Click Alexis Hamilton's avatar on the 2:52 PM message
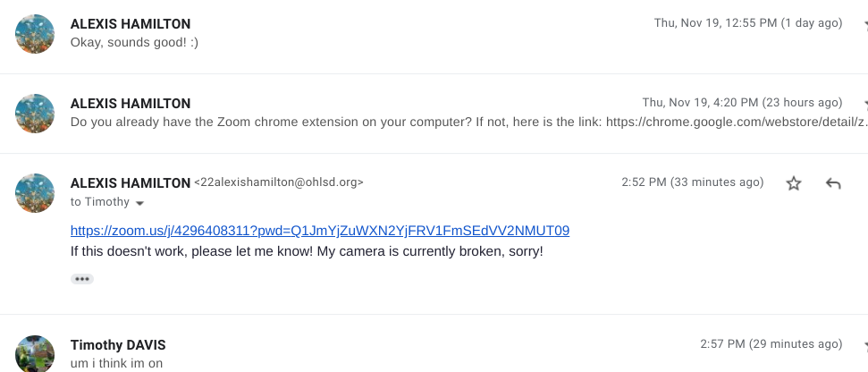The image size is (868, 372). coord(36,193)
